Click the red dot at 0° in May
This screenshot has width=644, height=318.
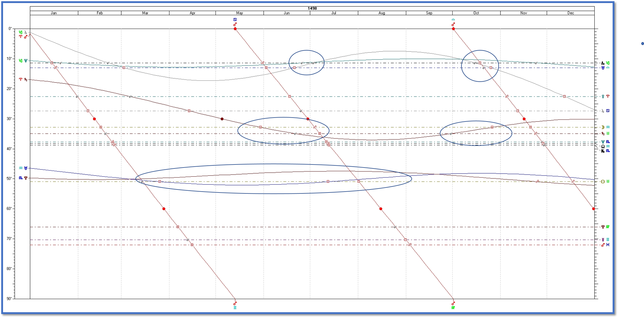tap(235, 29)
